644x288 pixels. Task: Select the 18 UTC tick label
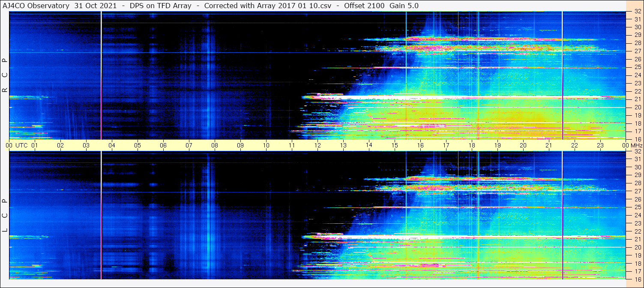pyautogui.click(x=472, y=145)
